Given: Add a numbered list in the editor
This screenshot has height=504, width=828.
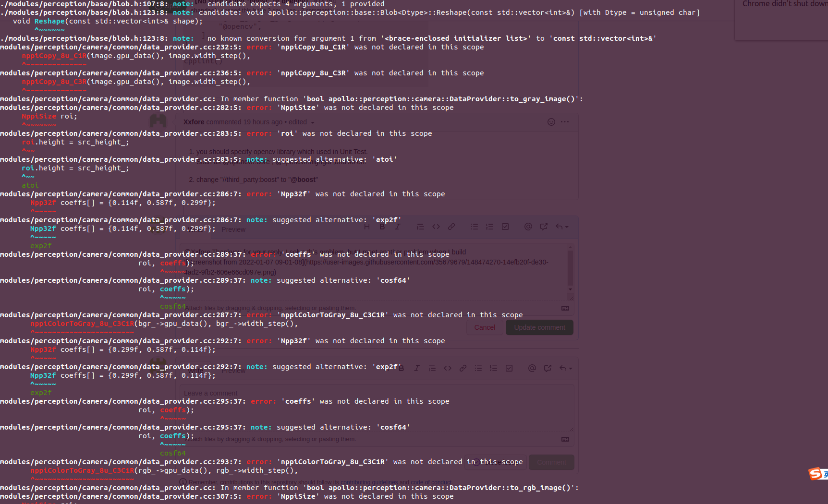Looking at the screenshot, I should pos(489,227).
